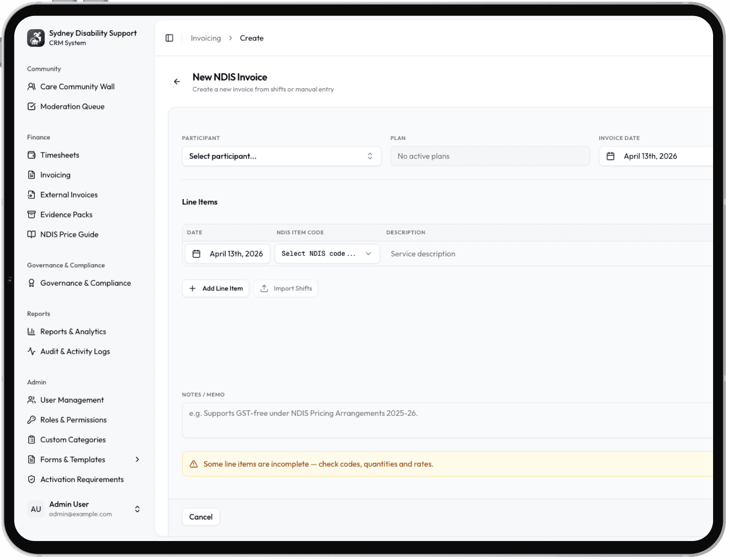Click the back arrow beside New NDIS Invoice

[177, 82]
